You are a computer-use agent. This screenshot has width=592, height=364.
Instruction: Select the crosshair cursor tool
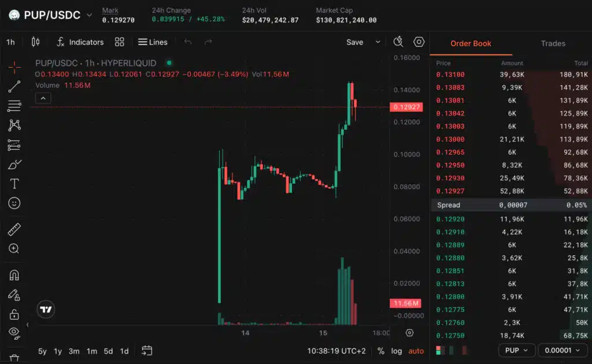click(x=14, y=67)
